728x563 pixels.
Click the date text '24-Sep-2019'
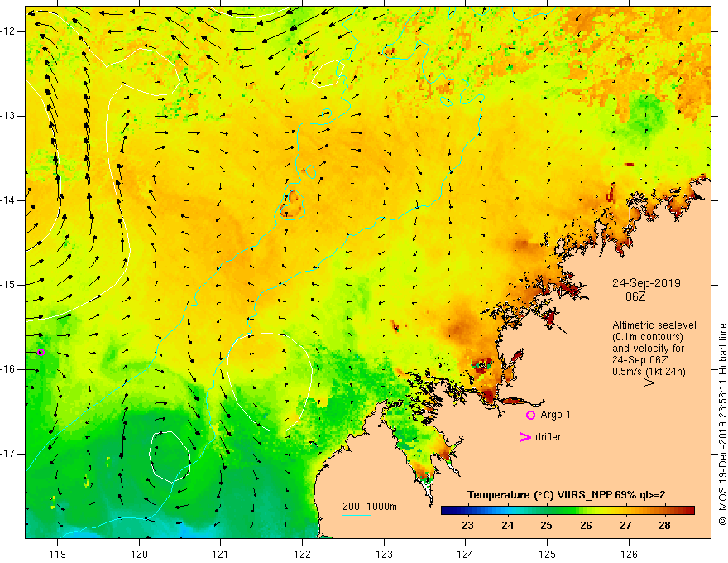click(x=646, y=283)
